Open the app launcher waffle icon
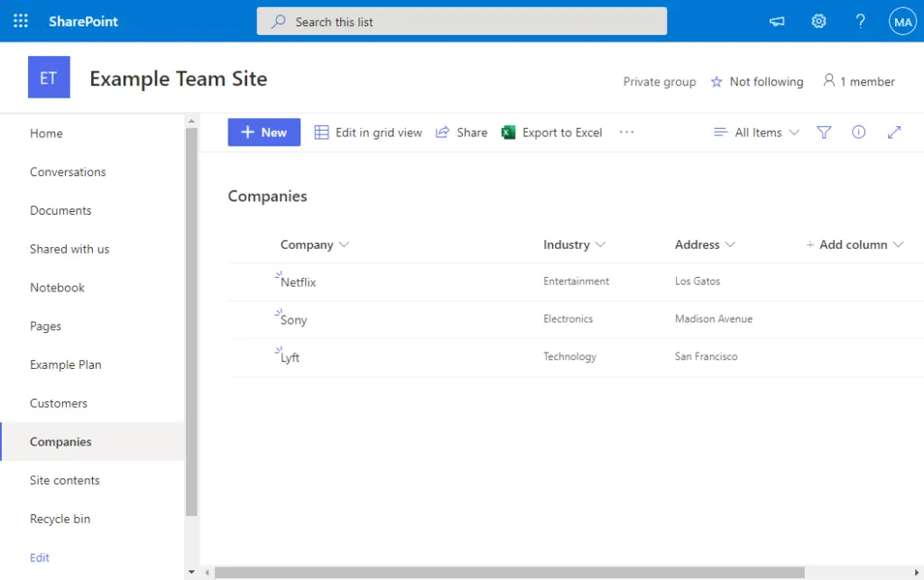This screenshot has width=924, height=580. [x=21, y=22]
